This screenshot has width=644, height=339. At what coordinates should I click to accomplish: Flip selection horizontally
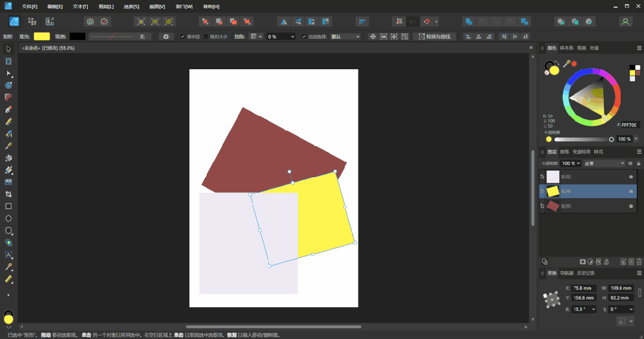click(x=283, y=21)
